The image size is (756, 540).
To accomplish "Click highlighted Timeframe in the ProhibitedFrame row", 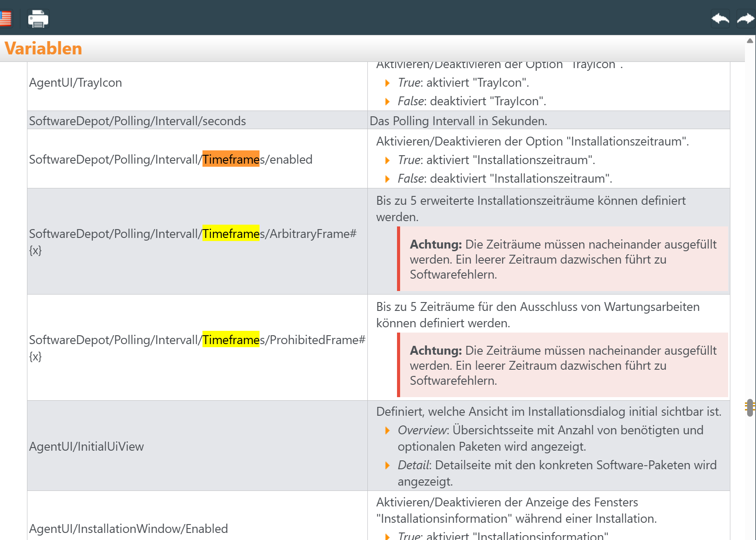I will [x=231, y=340].
